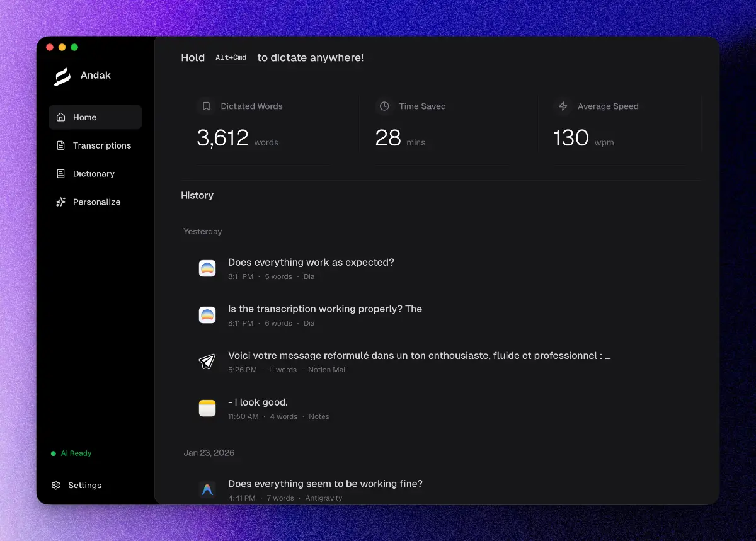Image resolution: width=756 pixels, height=541 pixels.
Task: Open the Dictionary section
Action: coord(94,173)
